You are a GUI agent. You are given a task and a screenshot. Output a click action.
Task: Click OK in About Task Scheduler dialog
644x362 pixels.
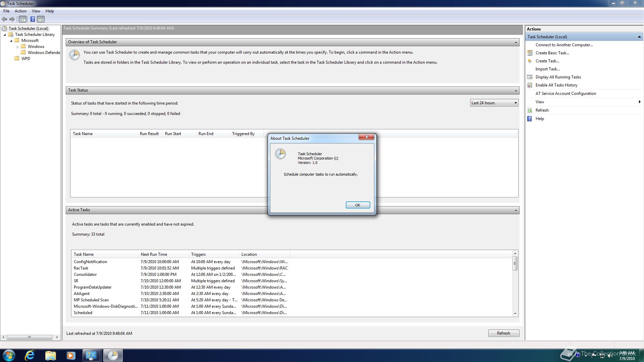358,205
